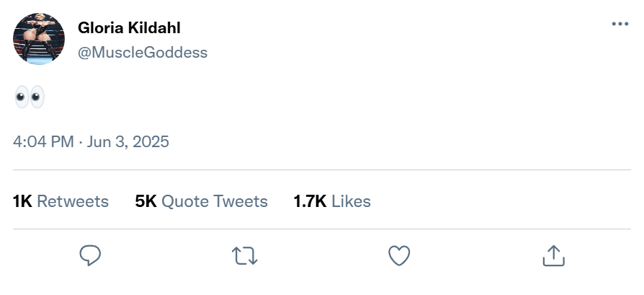Show the 1.7K Likes list
This screenshot has width=644, height=295.
(x=332, y=201)
